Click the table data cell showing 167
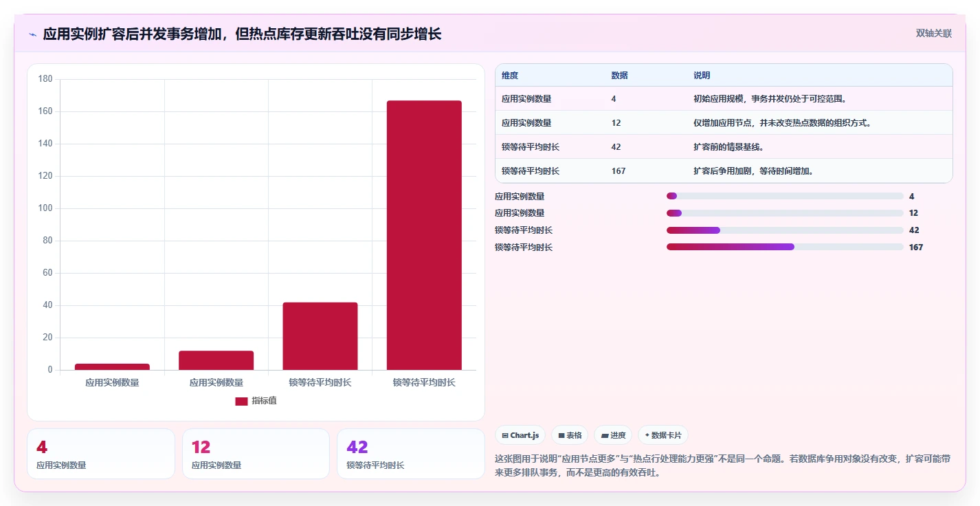The height and width of the screenshot is (506, 980). coord(619,171)
